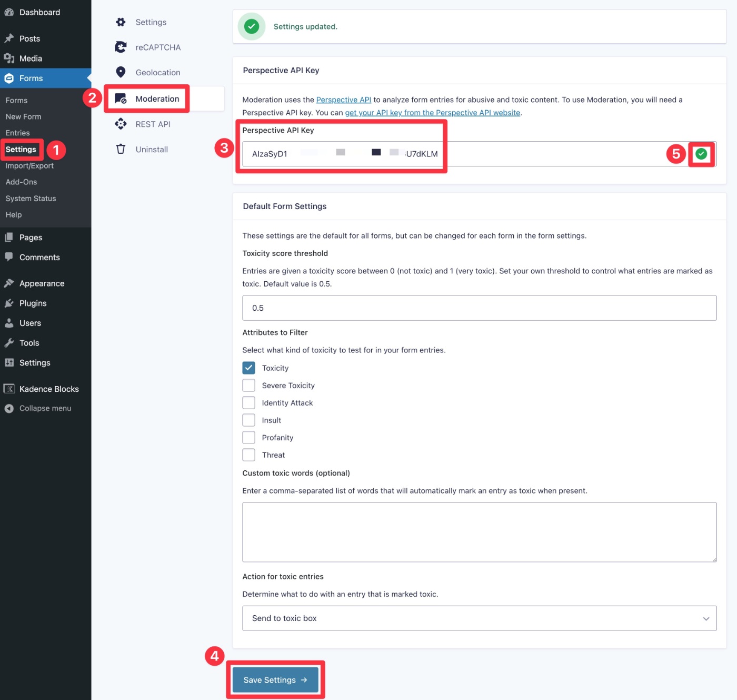The height and width of the screenshot is (700, 737).
Task: Open the Action for toxic entries dropdown
Action: click(479, 618)
